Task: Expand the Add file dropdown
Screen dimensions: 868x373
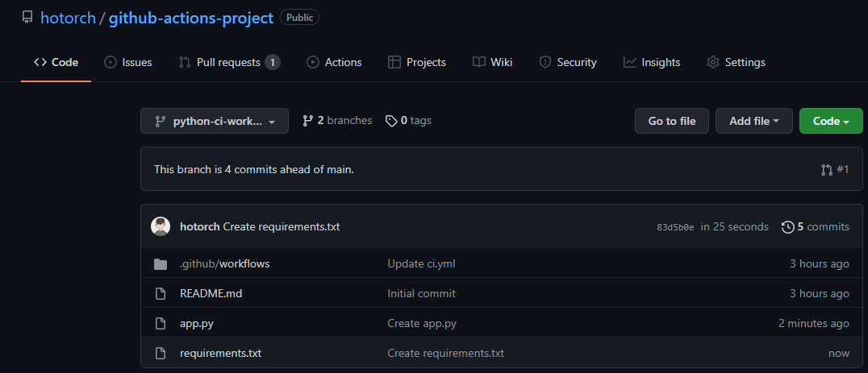Action: 754,121
